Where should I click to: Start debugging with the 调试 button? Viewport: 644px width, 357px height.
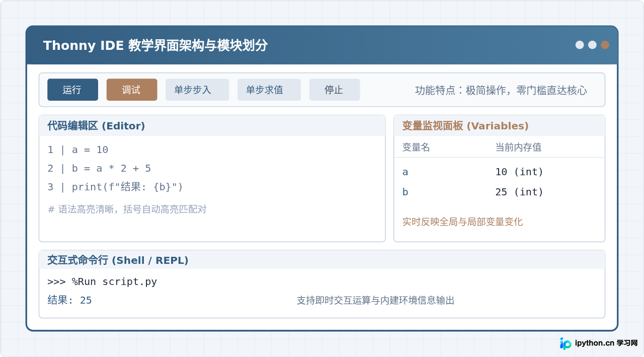tap(132, 90)
